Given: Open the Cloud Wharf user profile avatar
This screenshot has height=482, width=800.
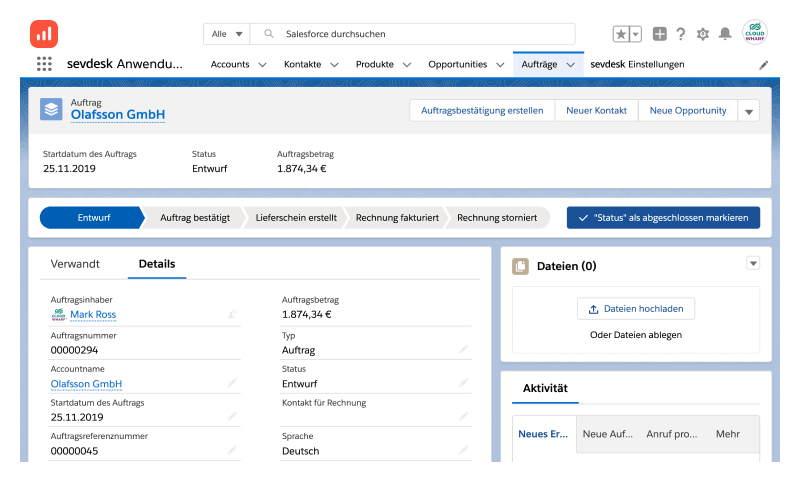Looking at the screenshot, I should click(x=755, y=33).
